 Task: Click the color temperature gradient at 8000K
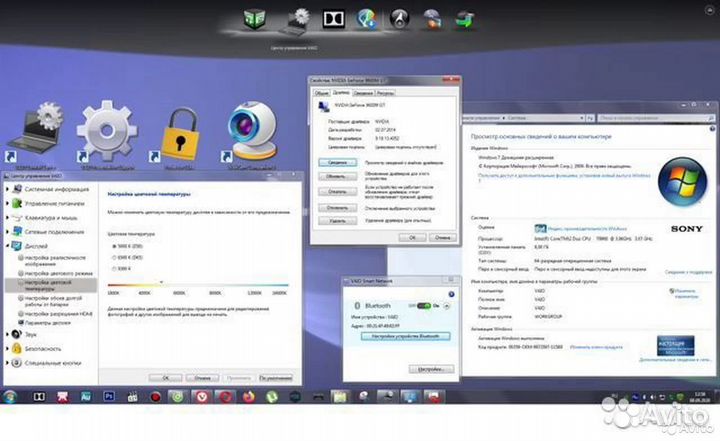pos(215,285)
